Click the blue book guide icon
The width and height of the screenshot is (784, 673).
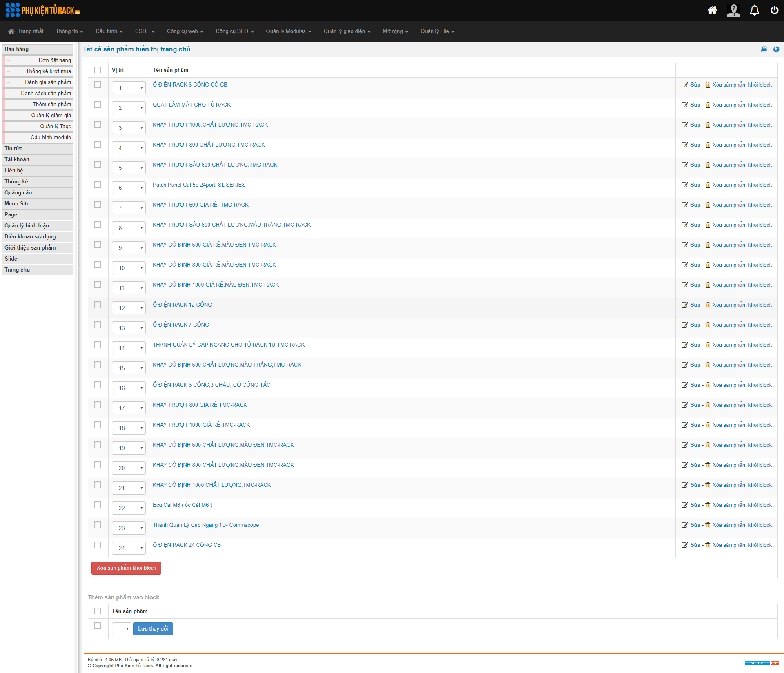coord(764,49)
